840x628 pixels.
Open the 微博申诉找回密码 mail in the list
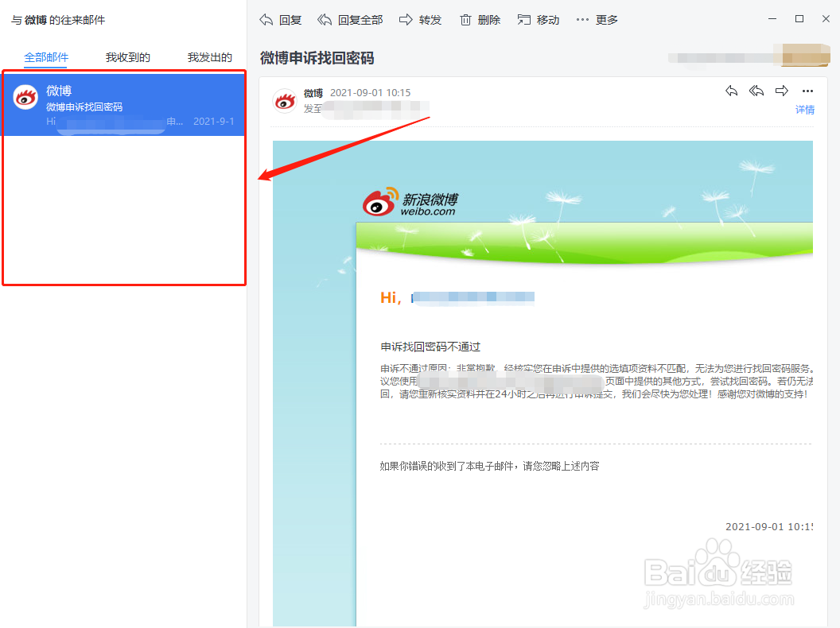tap(124, 105)
